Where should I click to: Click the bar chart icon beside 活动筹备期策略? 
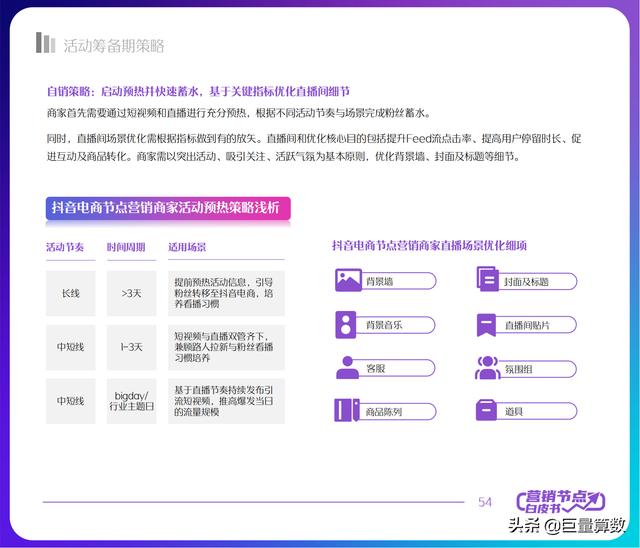[x=45, y=43]
